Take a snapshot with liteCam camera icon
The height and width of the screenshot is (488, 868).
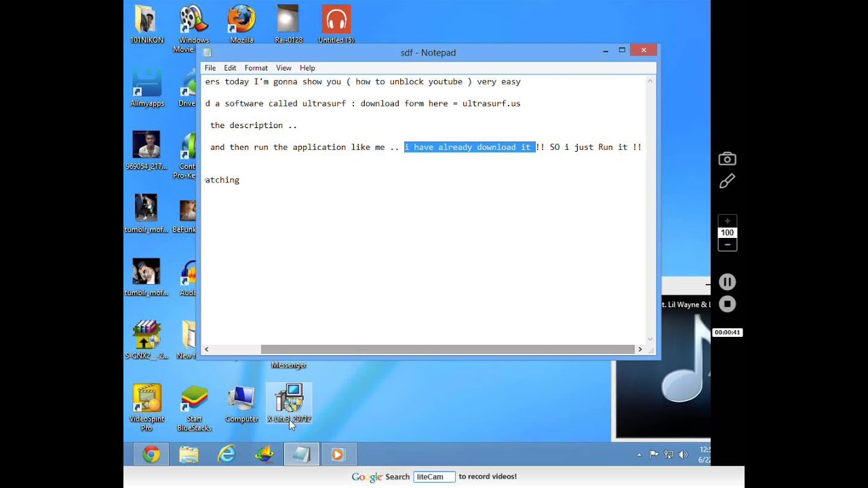(727, 159)
